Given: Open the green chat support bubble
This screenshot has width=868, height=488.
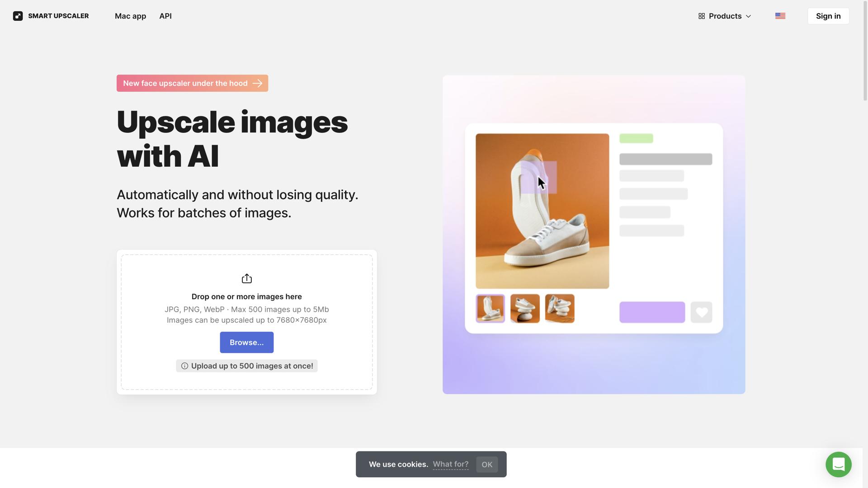Looking at the screenshot, I should pyautogui.click(x=839, y=465).
